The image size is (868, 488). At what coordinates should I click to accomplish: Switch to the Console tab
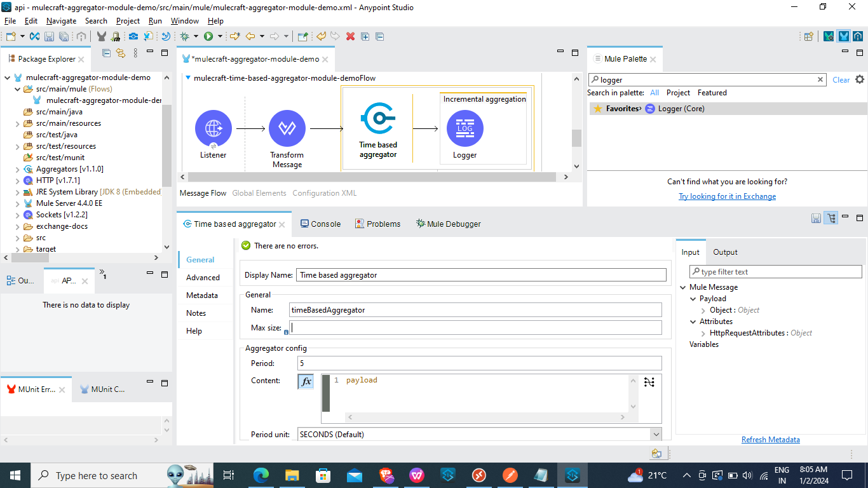pos(320,224)
